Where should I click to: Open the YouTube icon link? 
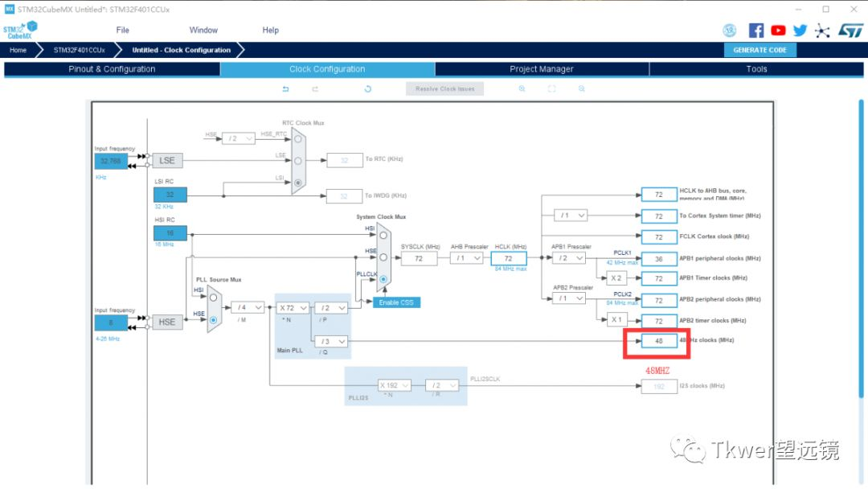tap(778, 31)
